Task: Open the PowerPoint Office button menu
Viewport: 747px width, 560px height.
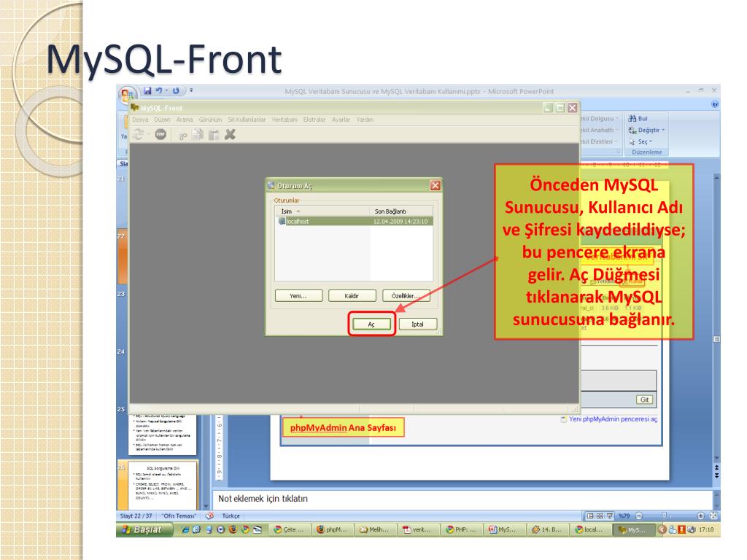Action: point(127,94)
